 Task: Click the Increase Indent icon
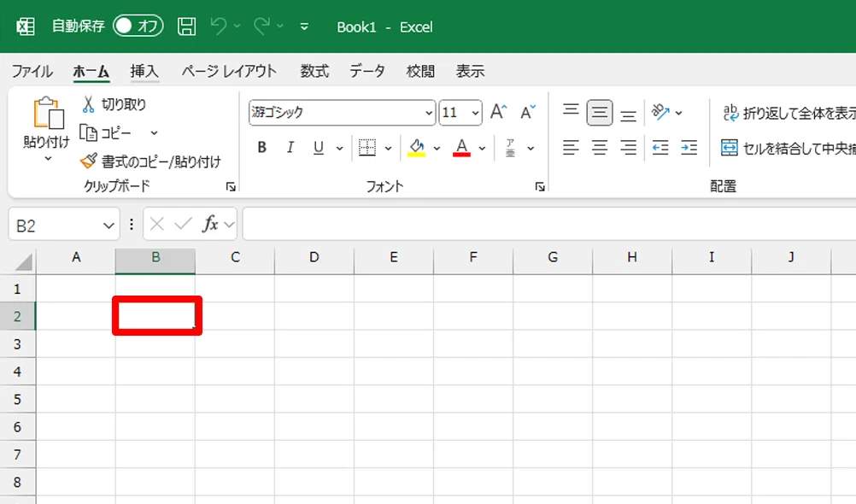[689, 148]
